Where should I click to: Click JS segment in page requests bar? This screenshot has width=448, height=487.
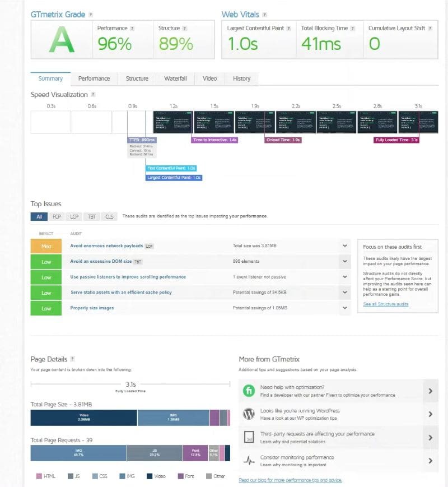click(155, 453)
